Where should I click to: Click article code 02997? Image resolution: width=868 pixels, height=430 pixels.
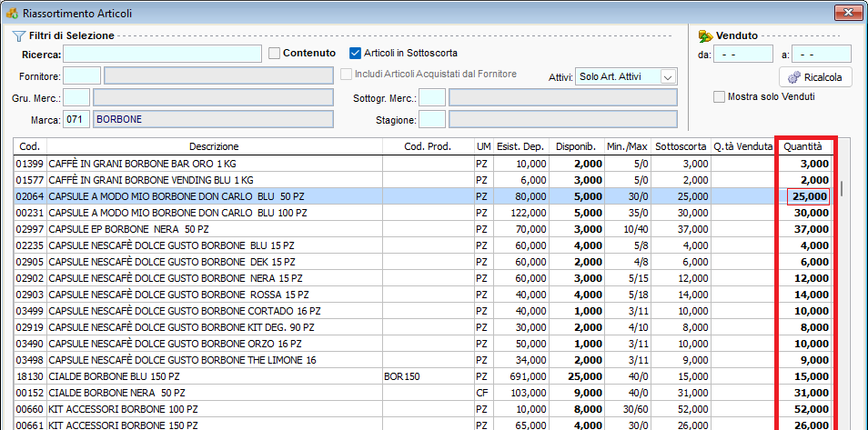(x=30, y=229)
